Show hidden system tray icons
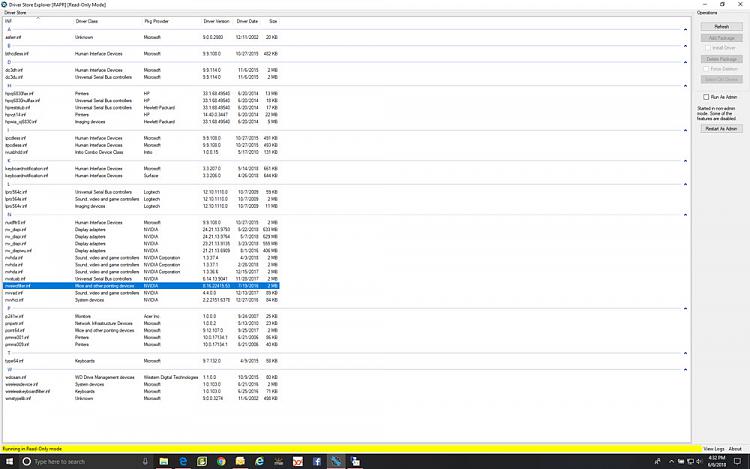Image resolution: width=750 pixels, height=469 pixels. pyautogui.click(x=671, y=461)
